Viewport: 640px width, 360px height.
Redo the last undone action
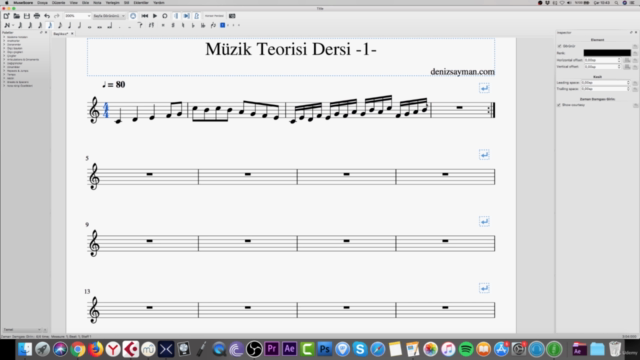(x=57, y=16)
